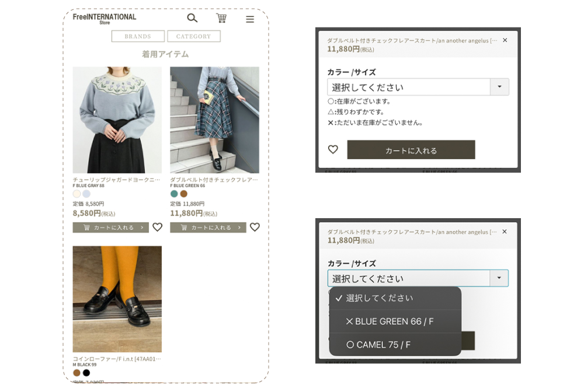Pick the teal color swatch under the skirt
The height and width of the screenshot is (392, 584).
(174, 194)
